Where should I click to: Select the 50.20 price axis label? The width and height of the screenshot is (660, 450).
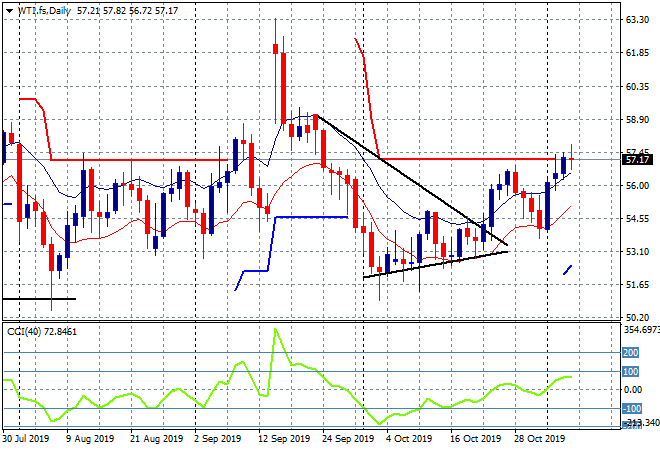point(637,317)
